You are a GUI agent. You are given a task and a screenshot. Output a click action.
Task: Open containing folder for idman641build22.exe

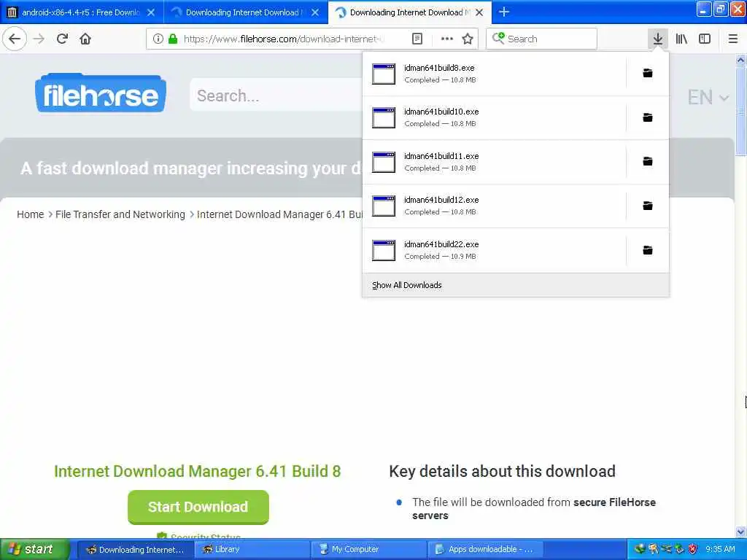[648, 250]
